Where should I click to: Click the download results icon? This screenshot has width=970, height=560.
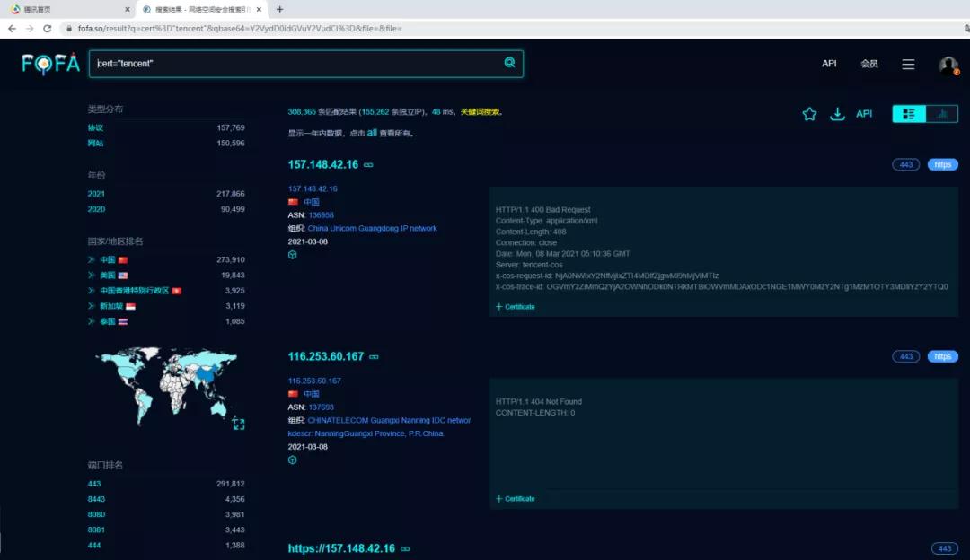[x=837, y=114]
